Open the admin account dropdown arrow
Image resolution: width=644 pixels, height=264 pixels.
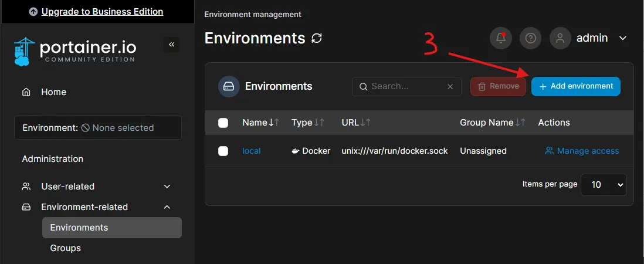(x=623, y=38)
